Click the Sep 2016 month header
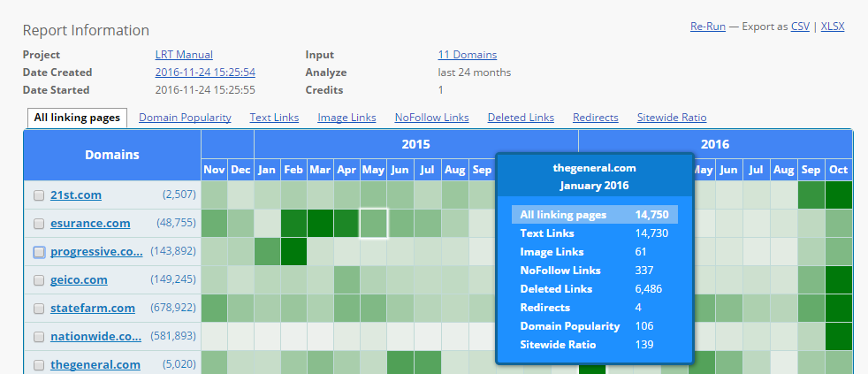 pos(811,170)
